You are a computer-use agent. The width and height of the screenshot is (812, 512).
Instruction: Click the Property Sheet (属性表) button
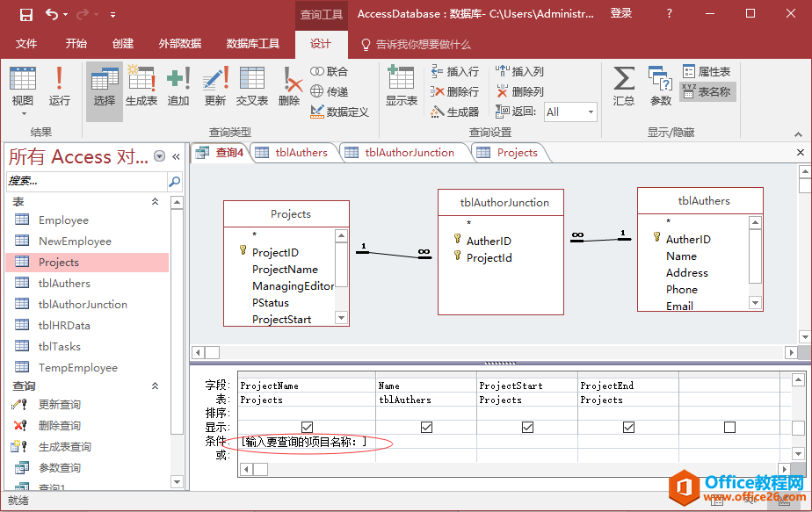[x=707, y=71]
